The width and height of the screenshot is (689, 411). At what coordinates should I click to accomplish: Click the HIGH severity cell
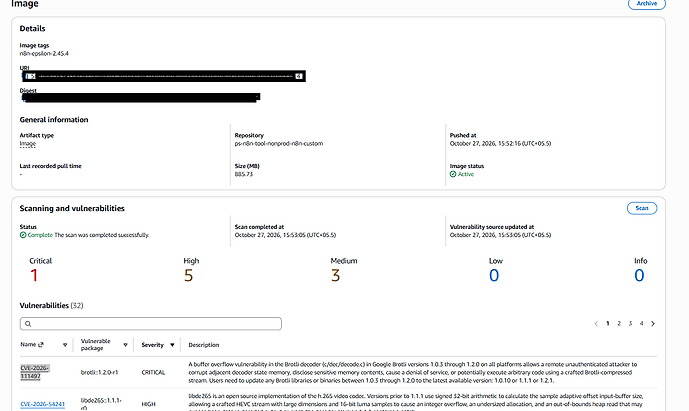click(148, 404)
